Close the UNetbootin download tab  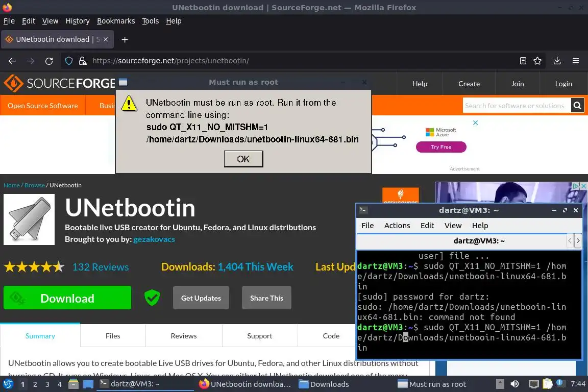[x=106, y=39]
